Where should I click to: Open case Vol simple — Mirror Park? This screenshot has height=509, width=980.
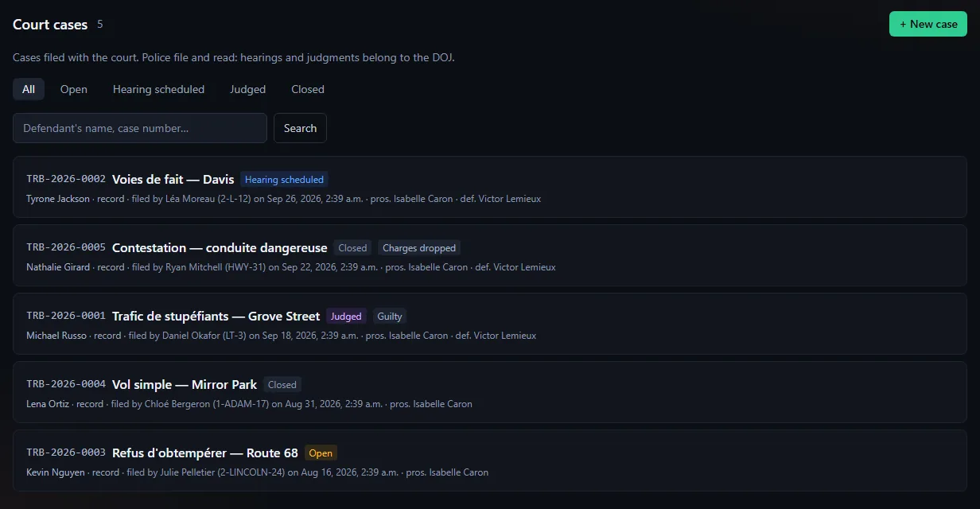pyautogui.click(x=185, y=385)
